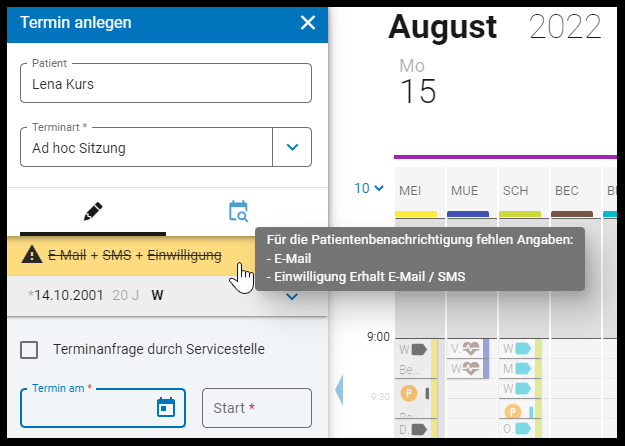
Task: Change the interval dropdown showing 10
Action: pos(369,188)
